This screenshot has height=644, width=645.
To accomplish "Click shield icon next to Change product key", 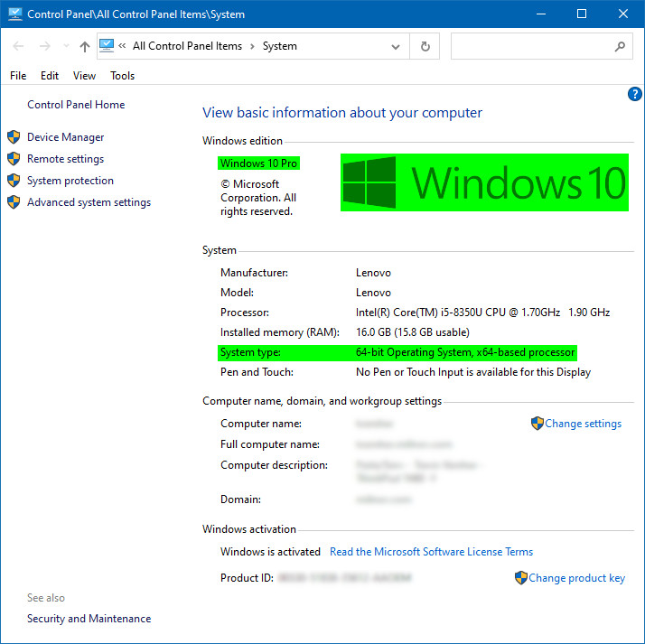I will 520,578.
